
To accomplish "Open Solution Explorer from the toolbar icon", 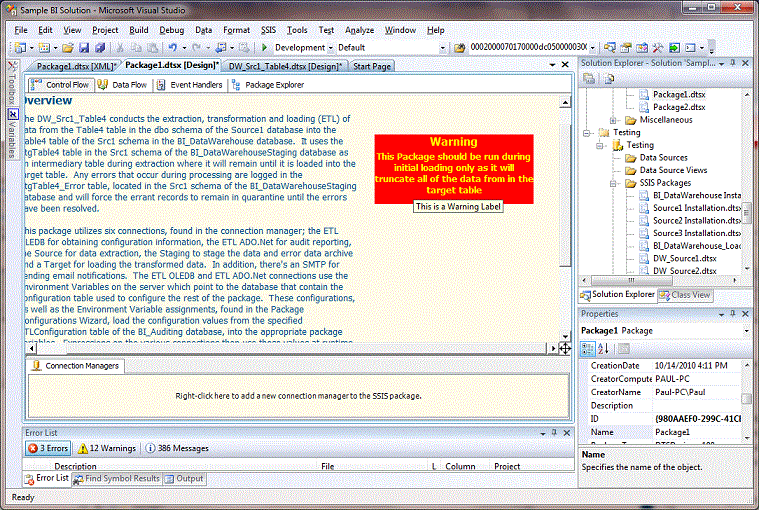I will click(x=610, y=47).
